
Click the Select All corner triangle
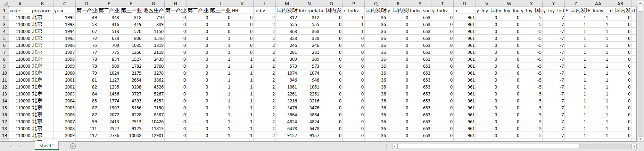coord(4,3)
